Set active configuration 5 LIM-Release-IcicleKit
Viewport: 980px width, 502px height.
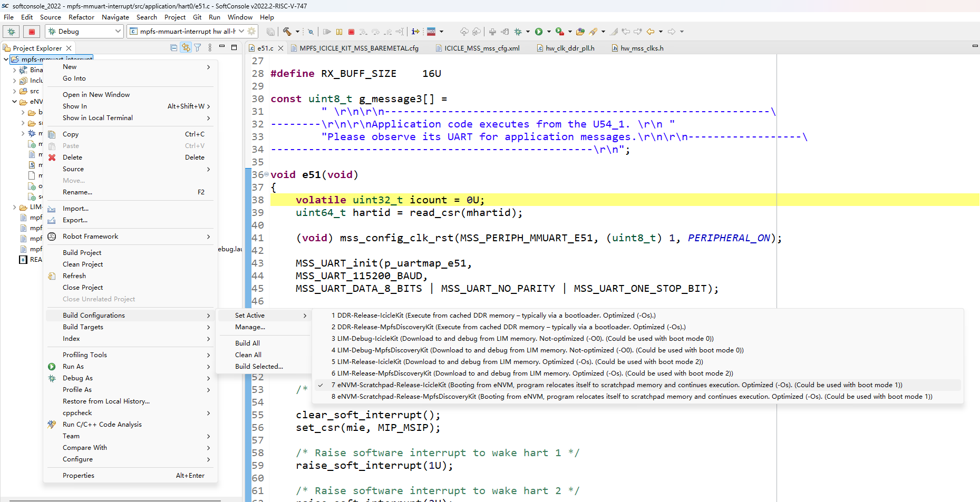click(x=638, y=362)
